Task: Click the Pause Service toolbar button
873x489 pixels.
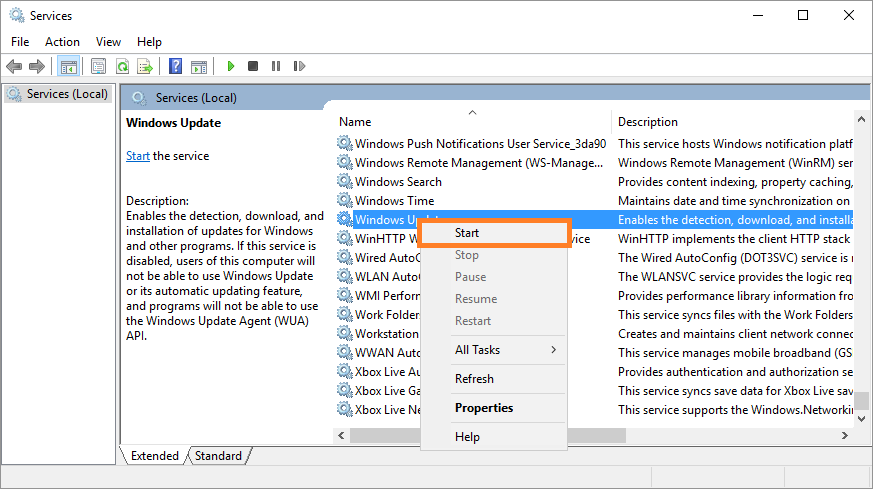Action: pyautogui.click(x=276, y=66)
